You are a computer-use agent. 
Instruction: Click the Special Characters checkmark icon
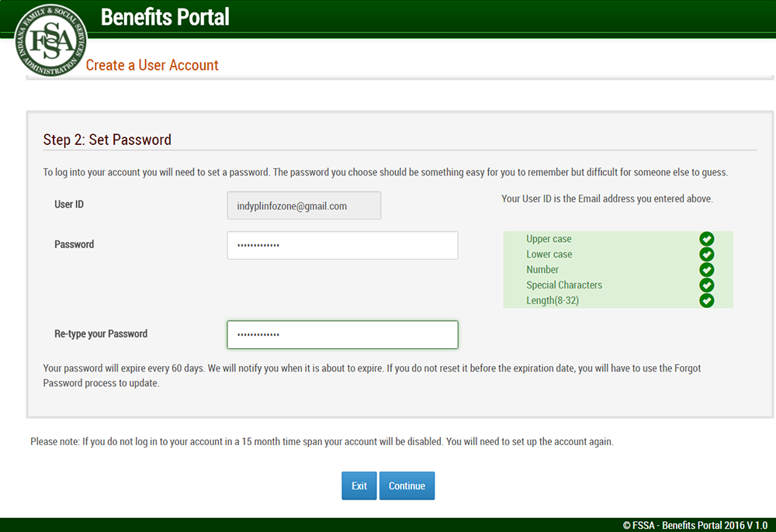click(x=707, y=285)
